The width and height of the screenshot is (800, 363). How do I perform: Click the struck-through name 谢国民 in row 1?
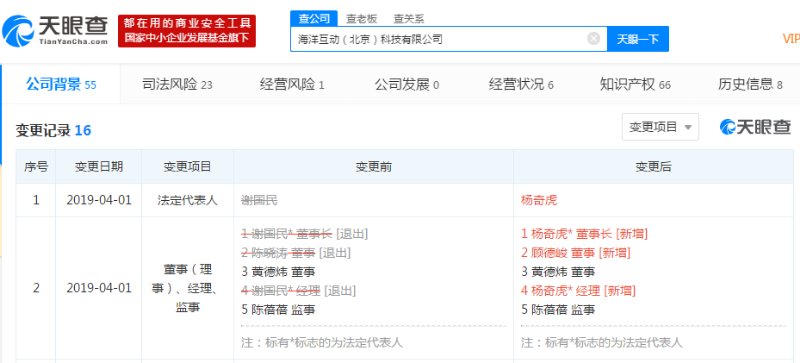(x=259, y=200)
